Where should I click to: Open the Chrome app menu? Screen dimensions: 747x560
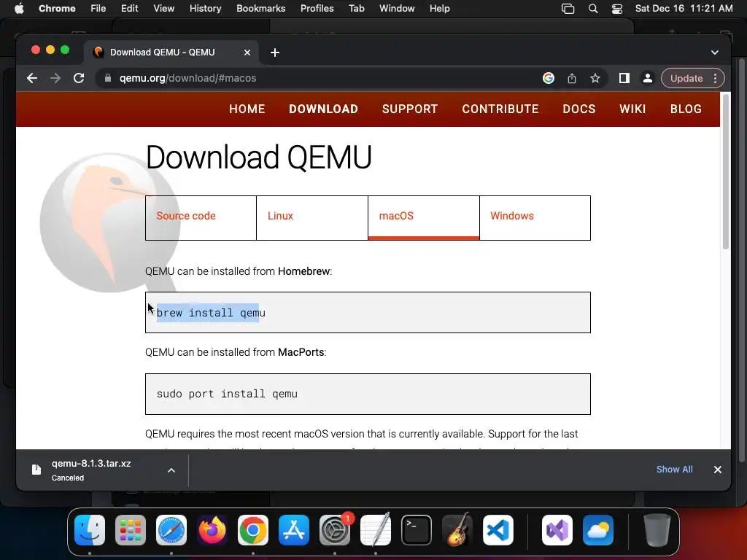(57, 9)
